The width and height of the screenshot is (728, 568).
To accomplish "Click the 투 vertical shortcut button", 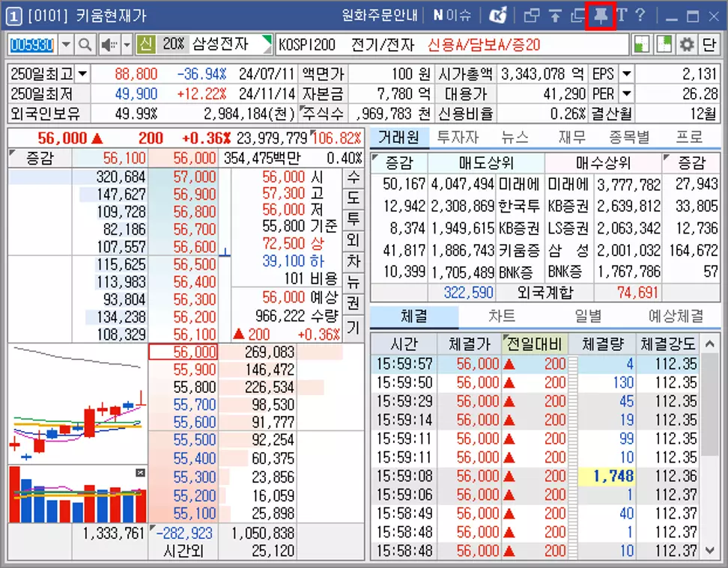I will pos(354,219).
